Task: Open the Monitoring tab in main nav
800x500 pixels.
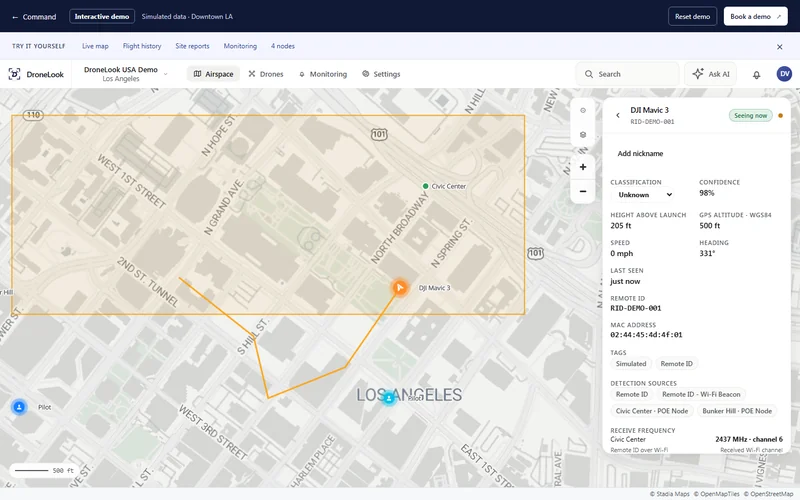Action: pyautogui.click(x=323, y=74)
